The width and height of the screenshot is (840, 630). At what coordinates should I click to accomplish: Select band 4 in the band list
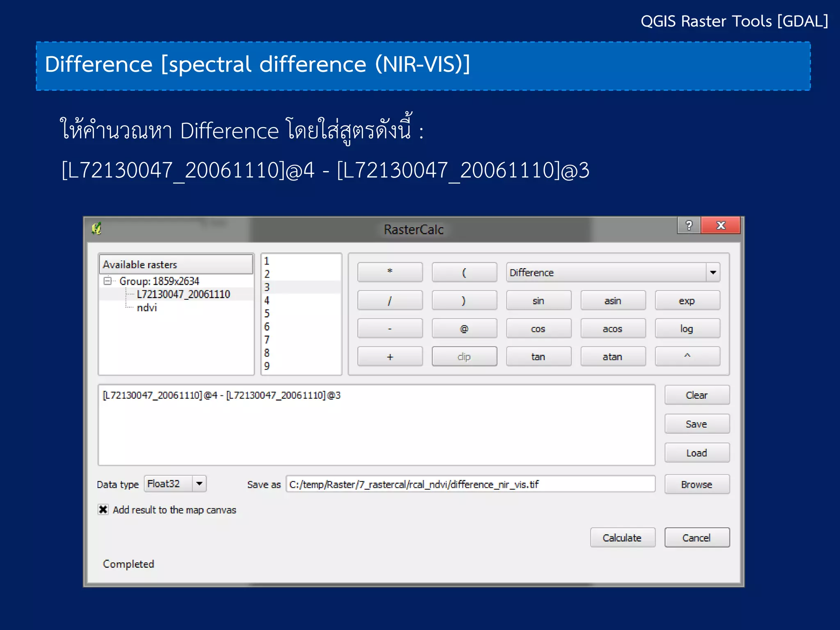click(301, 300)
